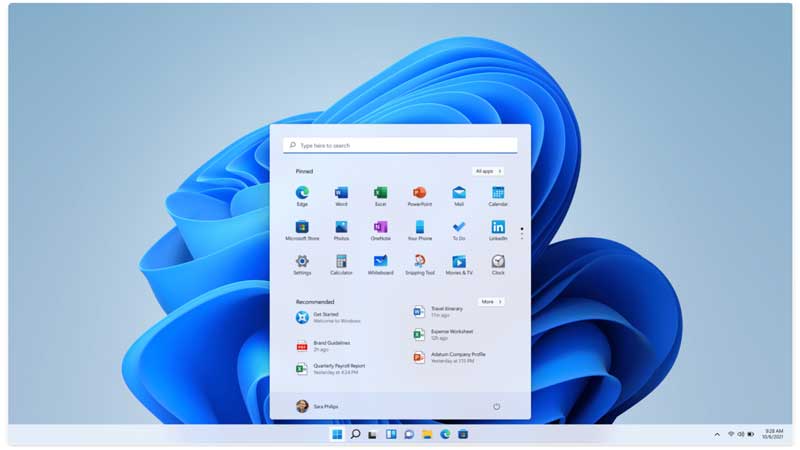
Task: Open the Movies & TV app
Action: point(459,264)
